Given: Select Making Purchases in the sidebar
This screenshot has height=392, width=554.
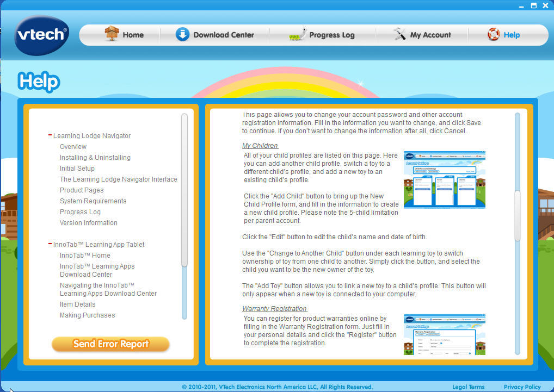Looking at the screenshot, I should point(87,315).
